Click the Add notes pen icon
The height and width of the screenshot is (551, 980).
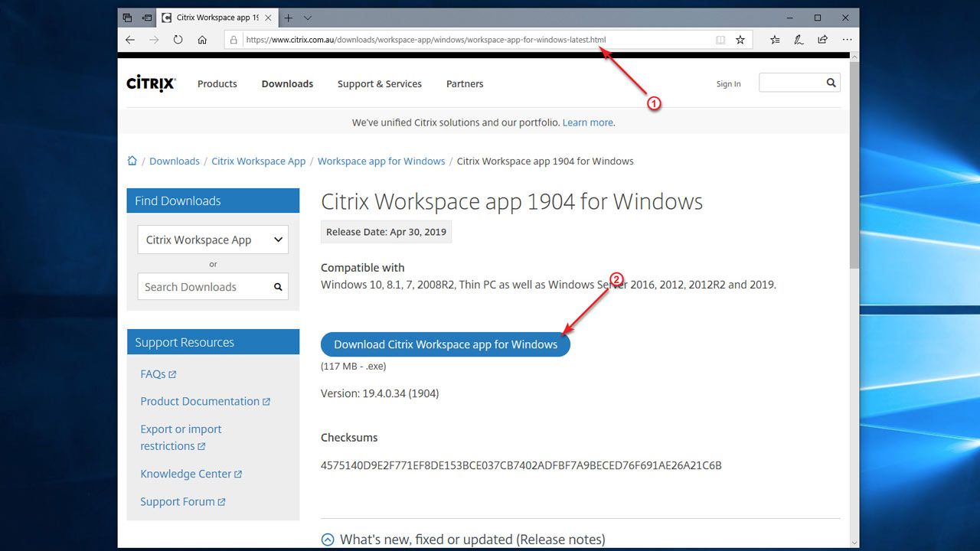coord(799,40)
